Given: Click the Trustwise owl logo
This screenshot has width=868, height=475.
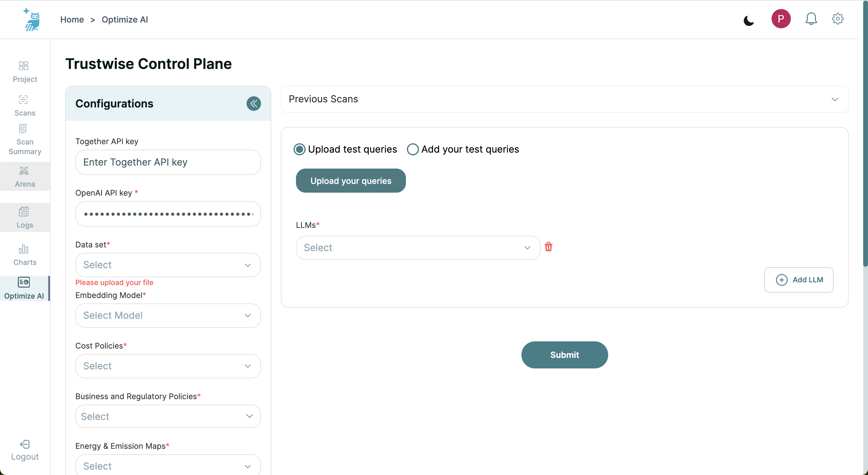Looking at the screenshot, I should (x=32, y=20).
